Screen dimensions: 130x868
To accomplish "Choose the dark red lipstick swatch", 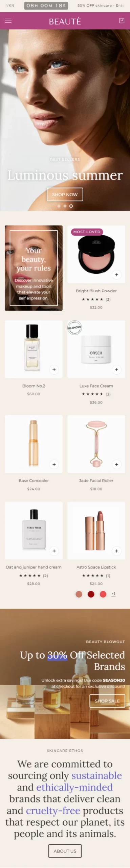I will tap(91, 594).
